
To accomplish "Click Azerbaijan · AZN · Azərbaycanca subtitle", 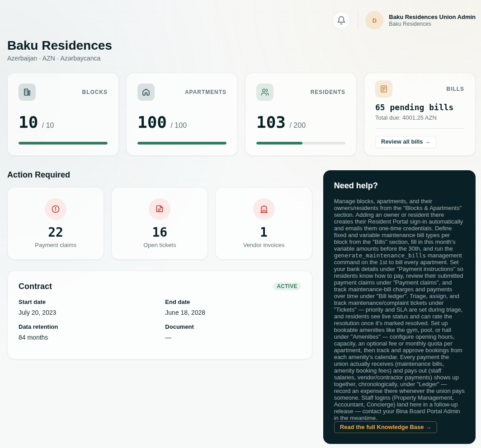I will tap(54, 58).
